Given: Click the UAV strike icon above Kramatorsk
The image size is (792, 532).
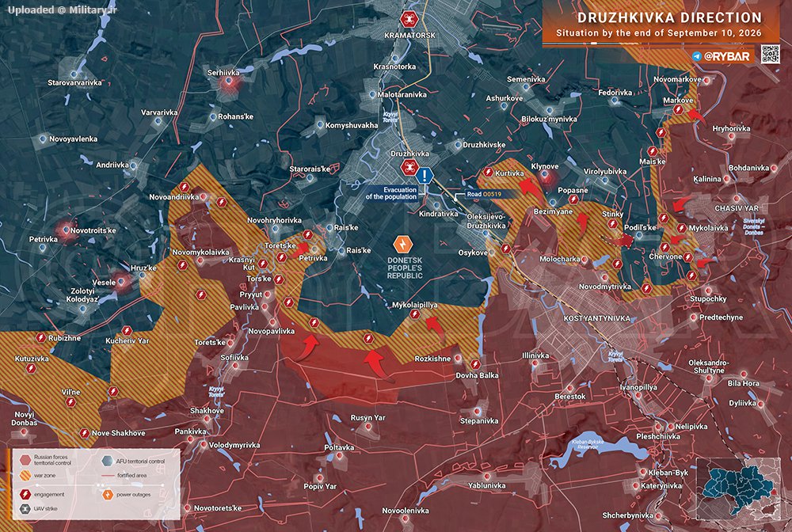Looking at the screenshot, I should pyautogui.click(x=409, y=19).
